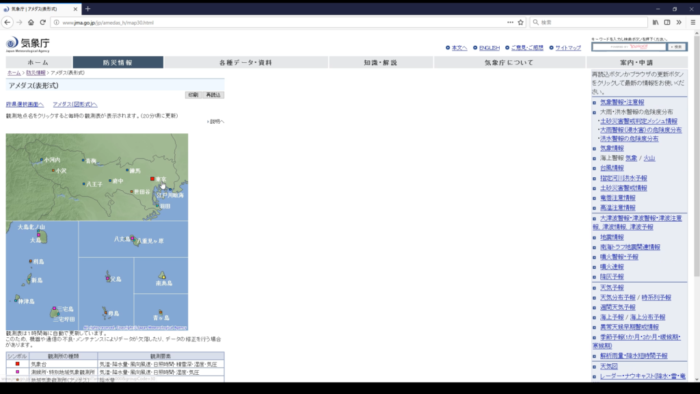700x394 pixels.
Task: Click the browser reload icon
Action: (43, 22)
